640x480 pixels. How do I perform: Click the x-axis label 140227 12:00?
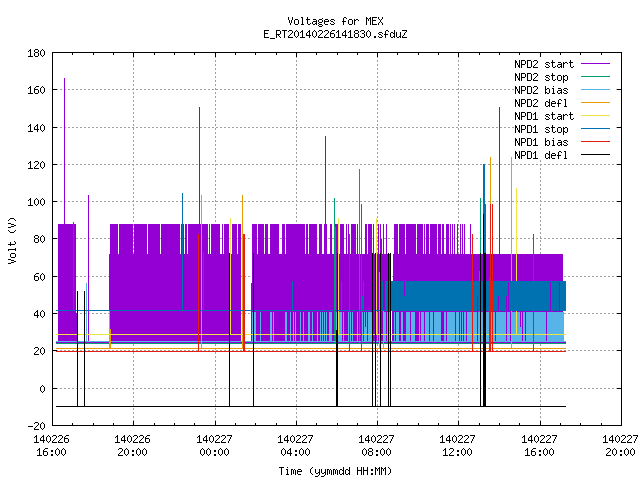[x=457, y=446]
